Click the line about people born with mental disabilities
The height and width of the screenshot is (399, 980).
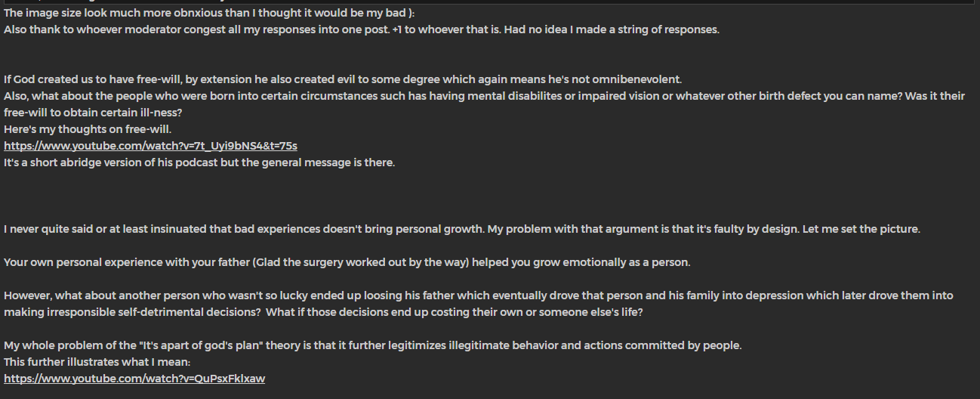point(483,96)
